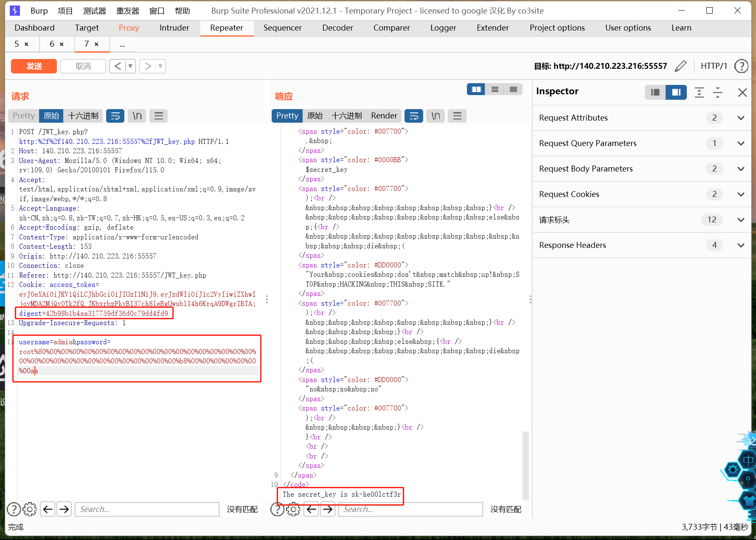Click the 取消 cancel button
756x540 pixels.
click(83, 66)
